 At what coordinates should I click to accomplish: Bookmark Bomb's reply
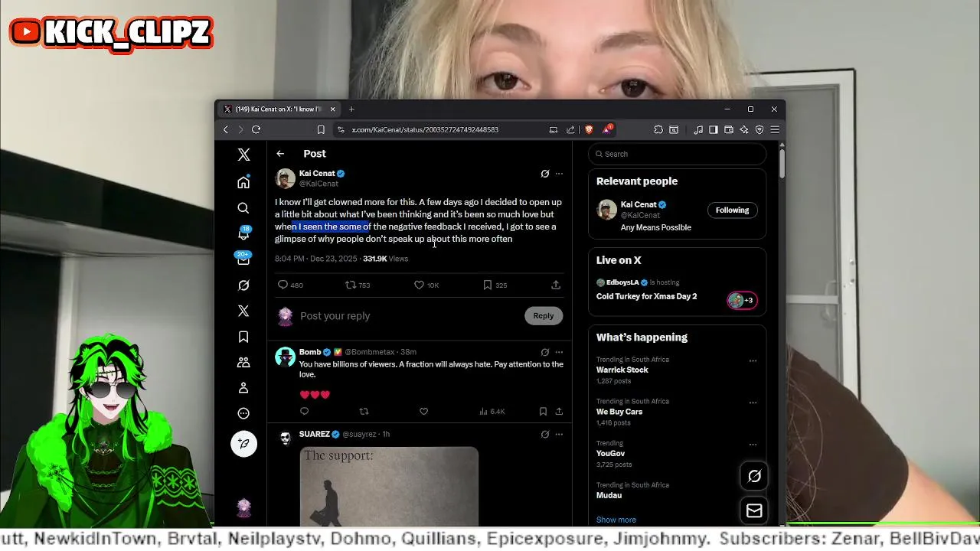pos(543,412)
